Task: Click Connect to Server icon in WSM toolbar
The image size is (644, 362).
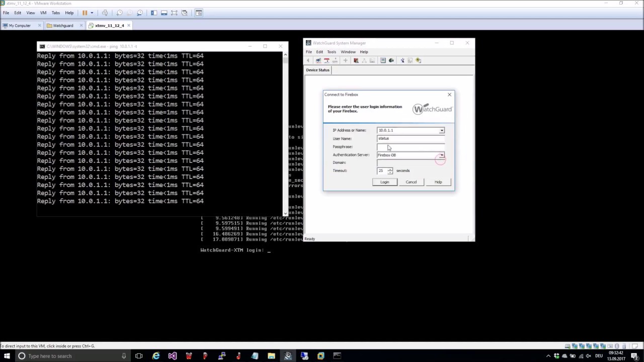Action: pos(327,60)
